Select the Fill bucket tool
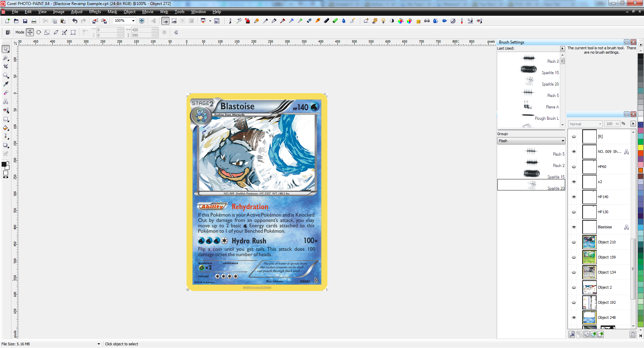The image size is (644, 348). pos(6,128)
